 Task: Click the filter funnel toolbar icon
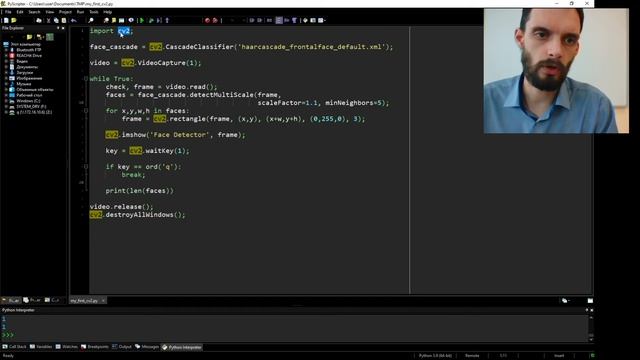294,20
